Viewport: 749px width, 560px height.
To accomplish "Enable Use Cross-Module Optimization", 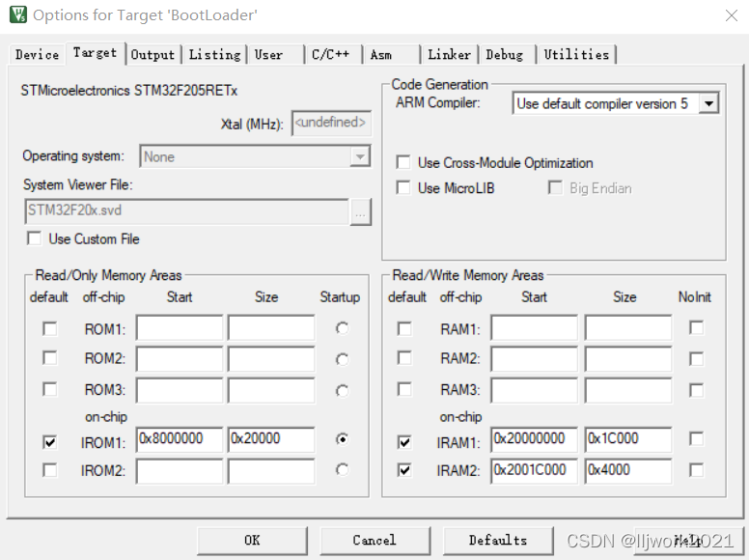I will [403, 162].
